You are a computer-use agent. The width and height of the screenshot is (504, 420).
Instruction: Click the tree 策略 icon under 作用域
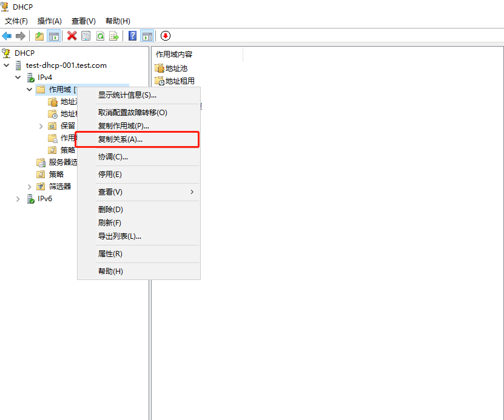click(52, 150)
